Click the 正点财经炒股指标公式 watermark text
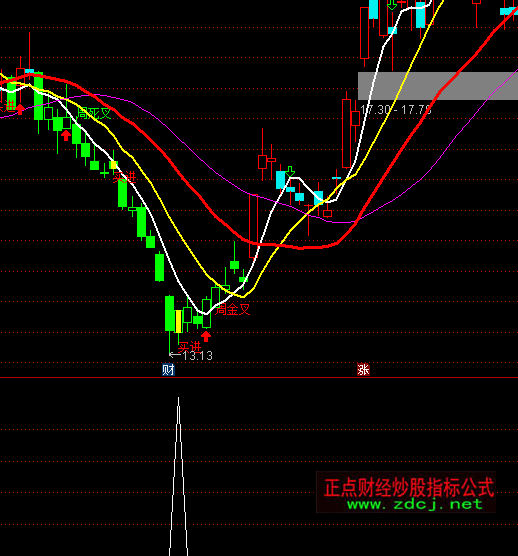This screenshot has width=518, height=556. point(409,487)
